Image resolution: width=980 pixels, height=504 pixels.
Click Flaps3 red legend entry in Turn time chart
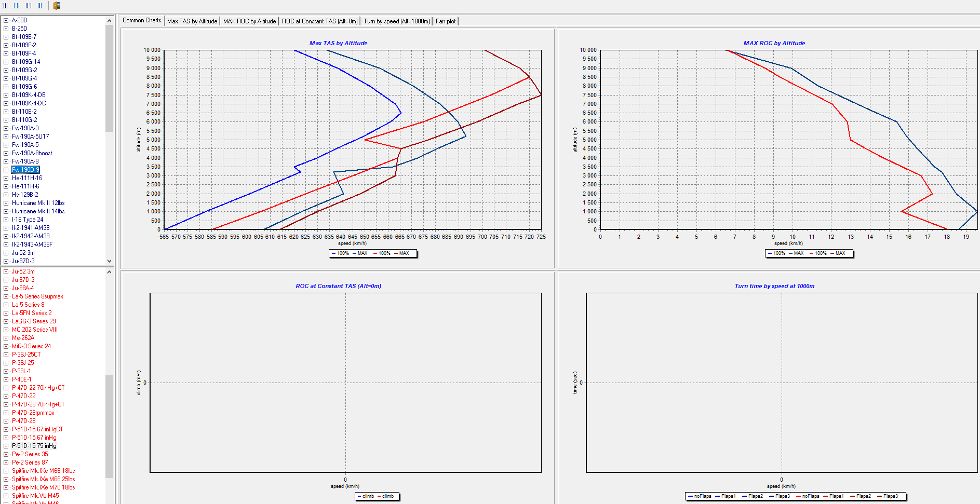[x=888, y=496]
